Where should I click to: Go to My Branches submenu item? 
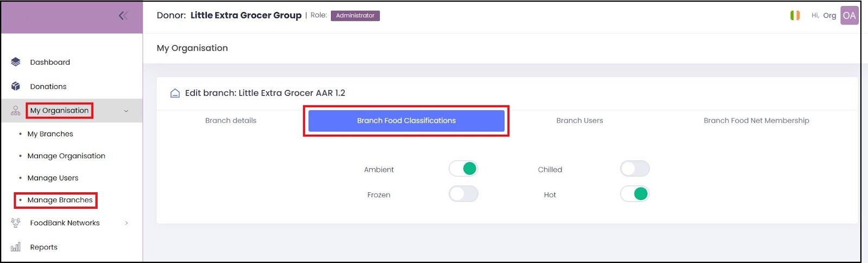(x=50, y=134)
